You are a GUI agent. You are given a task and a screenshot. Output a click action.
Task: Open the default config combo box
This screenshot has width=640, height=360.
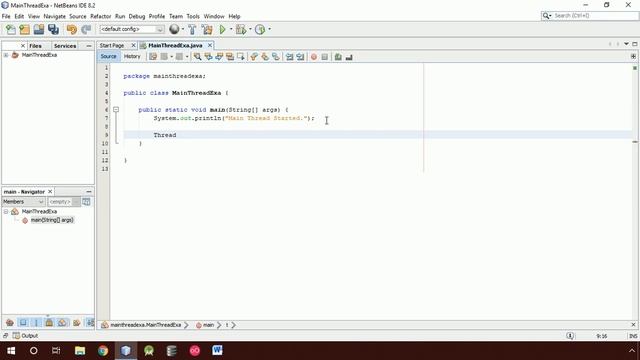click(x=131, y=29)
